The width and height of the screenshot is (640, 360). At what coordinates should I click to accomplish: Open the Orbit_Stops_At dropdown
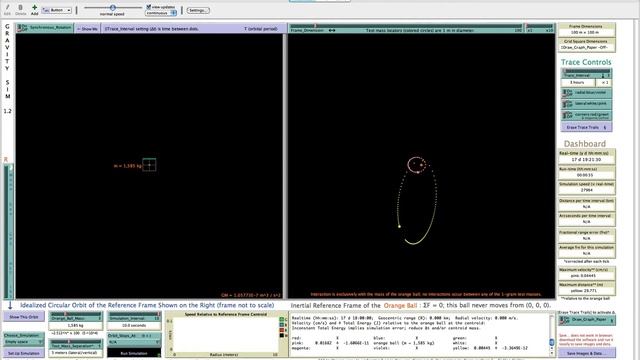click(x=134, y=339)
